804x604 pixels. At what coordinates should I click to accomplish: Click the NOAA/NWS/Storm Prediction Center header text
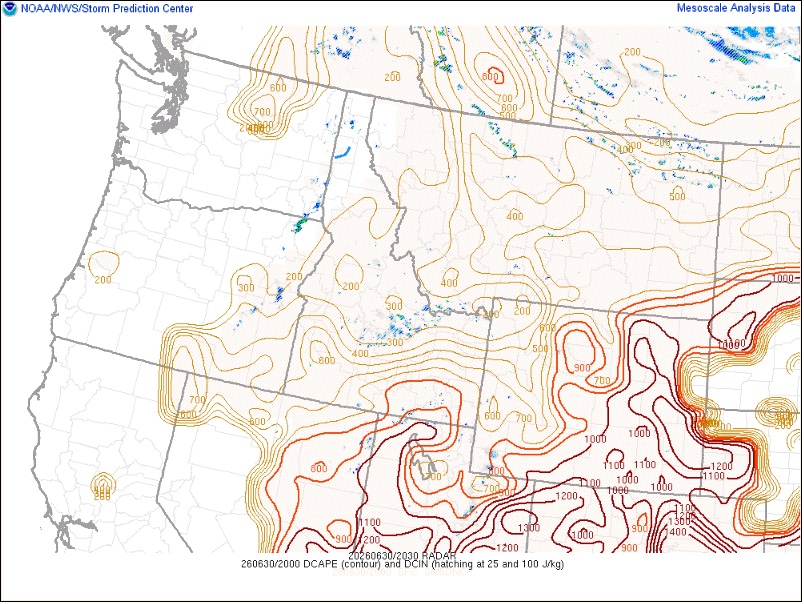click(x=107, y=9)
